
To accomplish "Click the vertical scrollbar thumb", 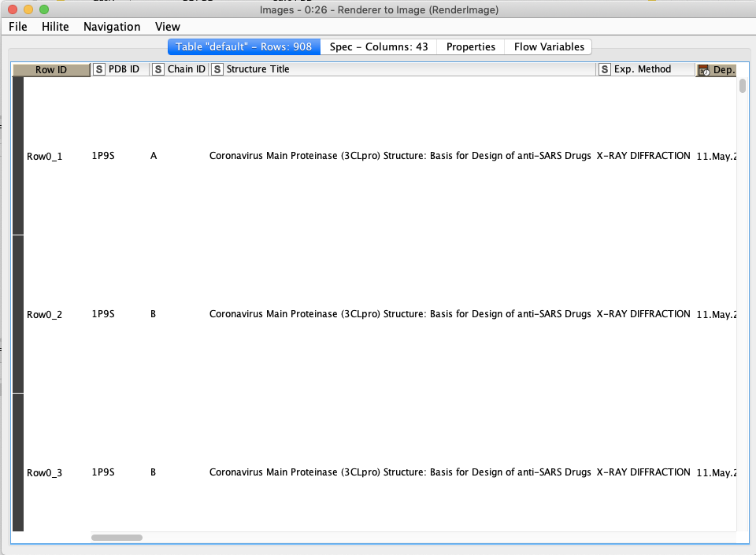I will pos(743,86).
